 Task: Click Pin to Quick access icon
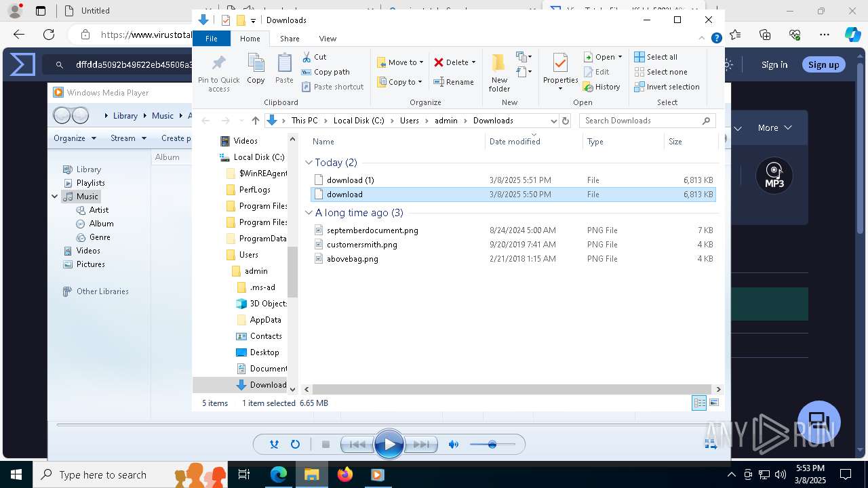tap(218, 73)
